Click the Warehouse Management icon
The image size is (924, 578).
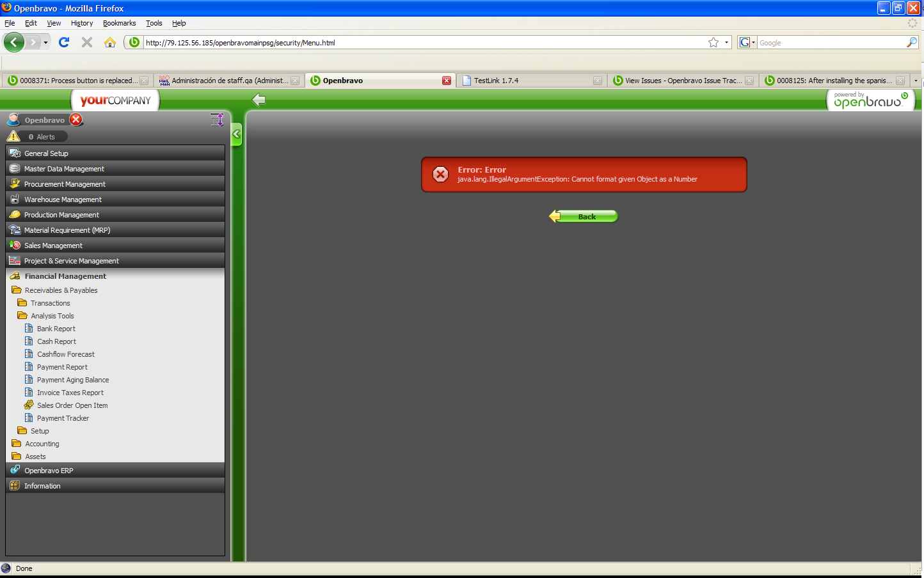click(15, 199)
